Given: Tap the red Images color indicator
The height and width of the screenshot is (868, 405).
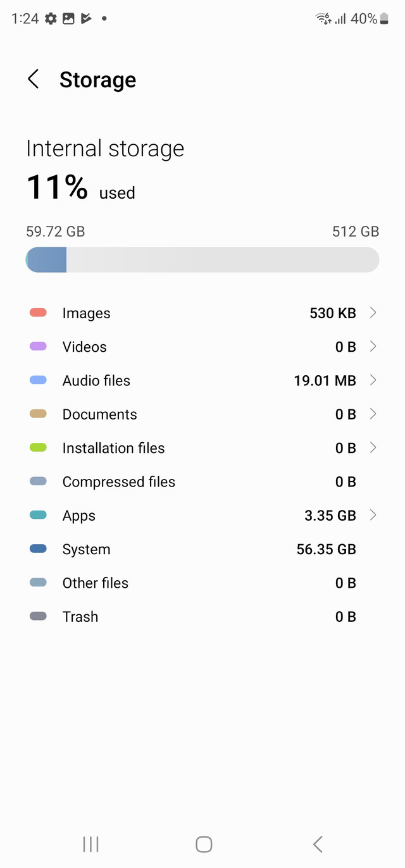Looking at the screenshot, I should click(x=38, y=313).
